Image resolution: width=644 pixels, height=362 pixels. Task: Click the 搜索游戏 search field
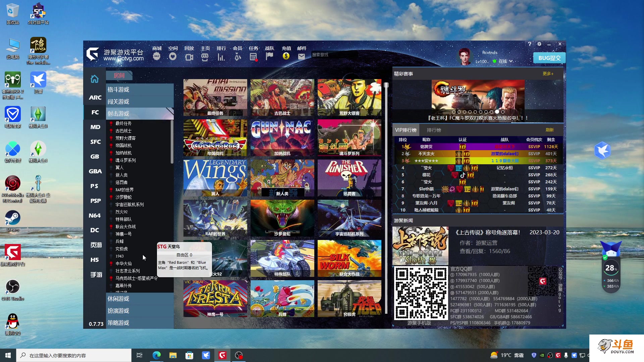point(334,55)
